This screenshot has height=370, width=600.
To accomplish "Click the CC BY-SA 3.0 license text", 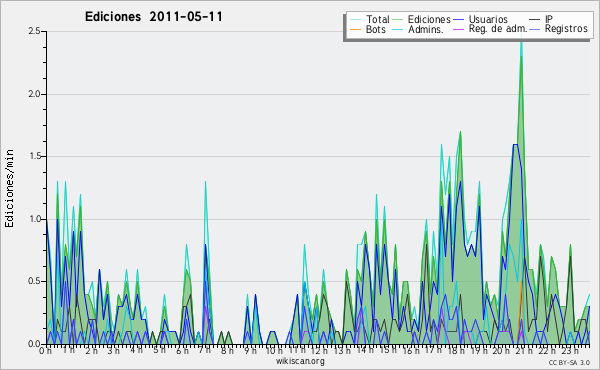I will click(569, 363).
